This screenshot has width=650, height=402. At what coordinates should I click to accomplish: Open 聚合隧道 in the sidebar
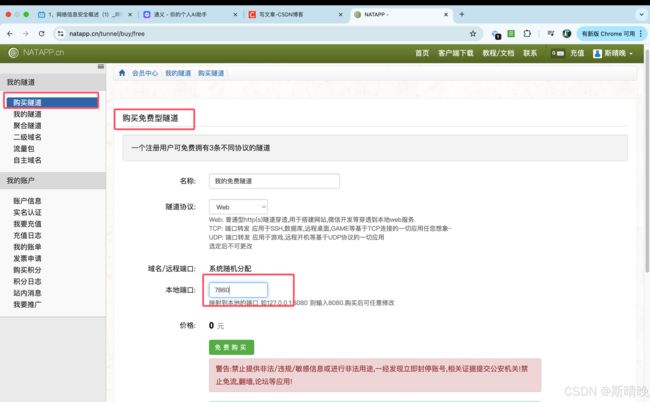point(27,126)
